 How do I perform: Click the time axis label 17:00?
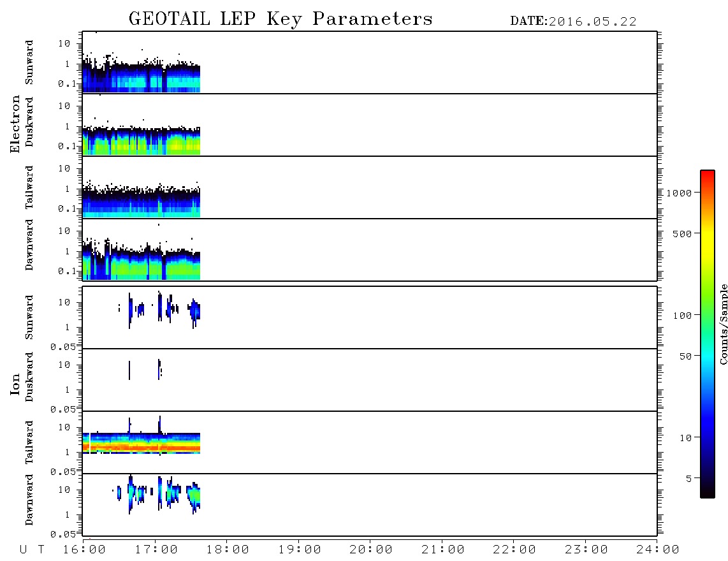coord(156,550)
